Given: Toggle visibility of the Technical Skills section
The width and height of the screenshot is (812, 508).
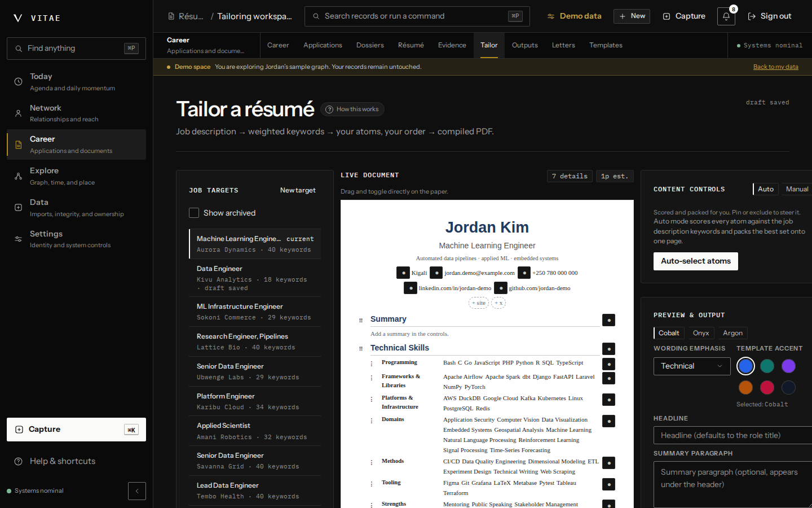Looking at the screenshot, I should [x=608, y=349].
